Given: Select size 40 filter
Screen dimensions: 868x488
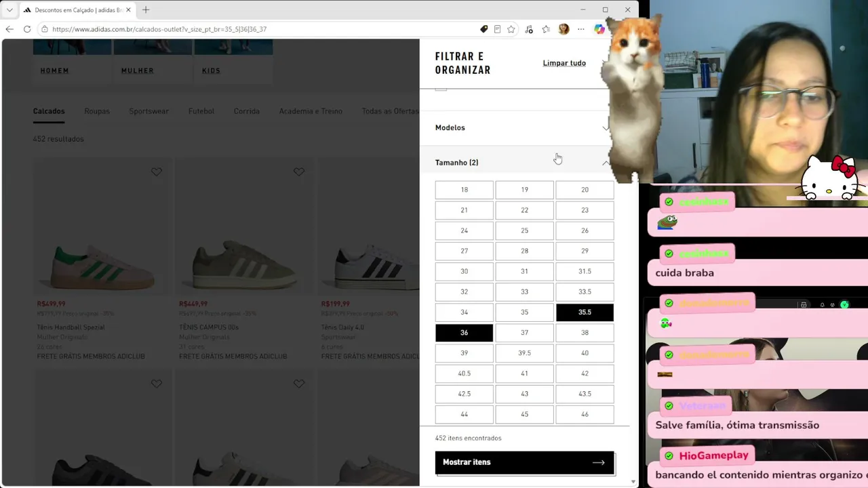Looking at the screenshot, I should (585, 353).
